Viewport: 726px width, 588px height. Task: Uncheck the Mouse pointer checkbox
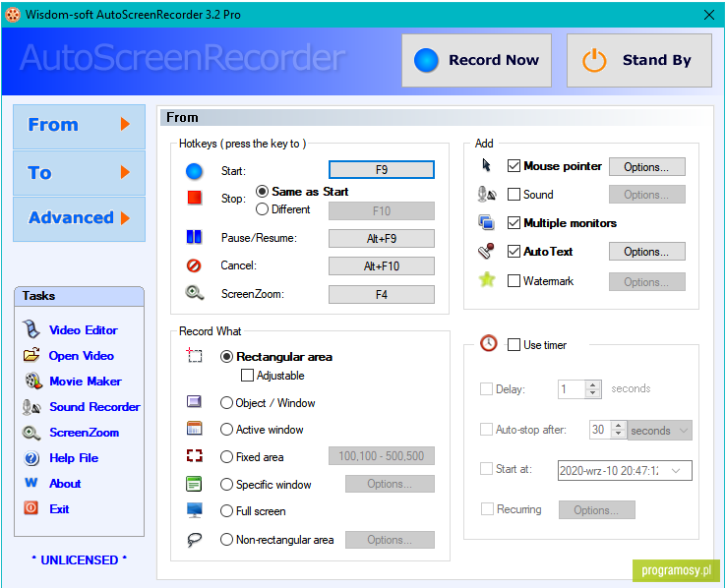[514, 165]
